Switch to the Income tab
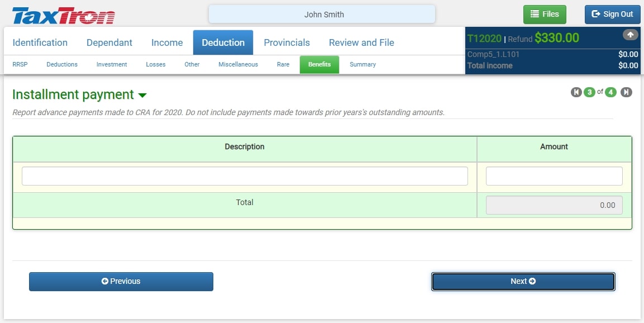This screenshot has width=644, height=323. point(167,42)
